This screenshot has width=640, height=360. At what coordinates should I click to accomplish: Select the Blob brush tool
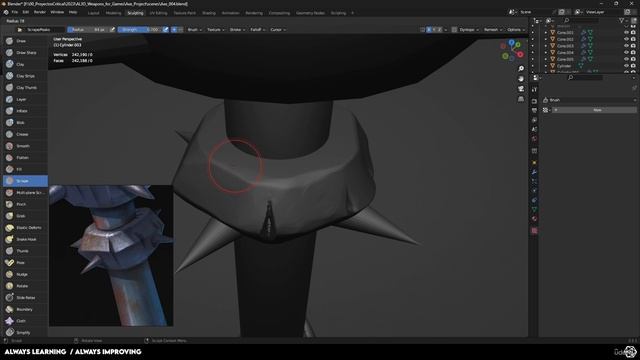click(x=25, y=122)
